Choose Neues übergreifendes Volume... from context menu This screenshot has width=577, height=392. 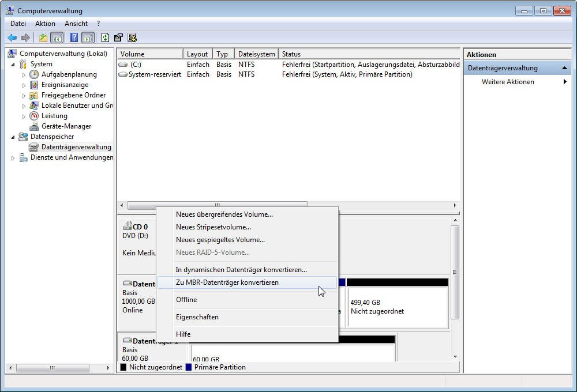(x=248, y=214)
